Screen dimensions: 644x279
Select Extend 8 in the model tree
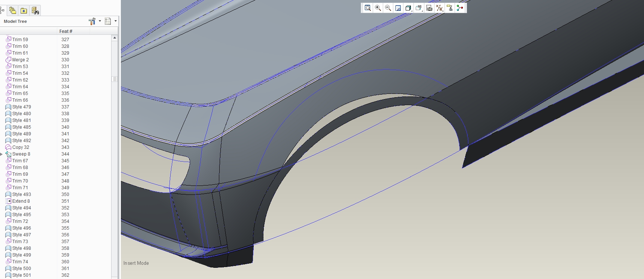pos(21,201)
